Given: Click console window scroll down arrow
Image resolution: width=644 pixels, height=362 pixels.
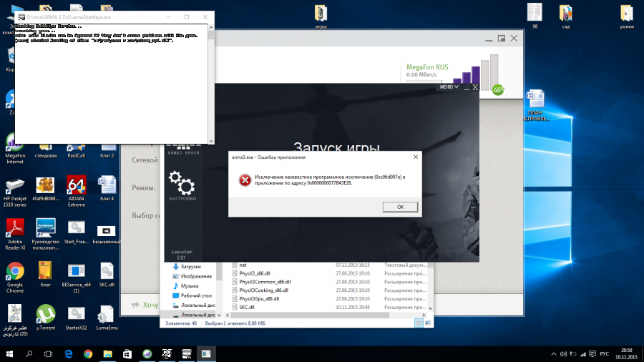Looking at the screenshot, I should click(x=210, y=141).
